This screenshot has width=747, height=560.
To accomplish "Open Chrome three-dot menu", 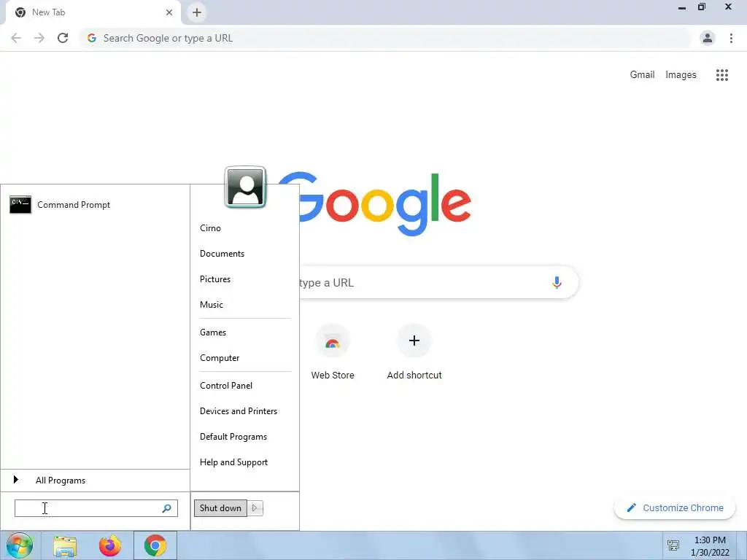I will coord(731,38).
